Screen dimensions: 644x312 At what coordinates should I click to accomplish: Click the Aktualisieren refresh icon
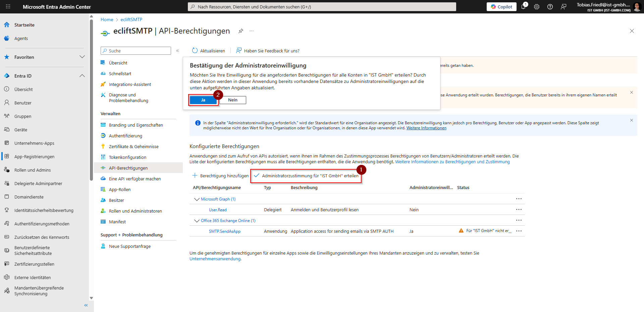195,51
